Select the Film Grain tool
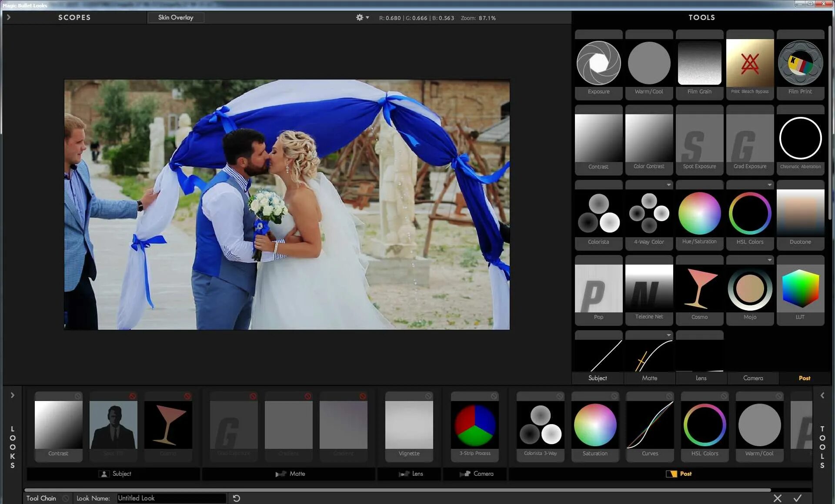 [x=700, y=63]
